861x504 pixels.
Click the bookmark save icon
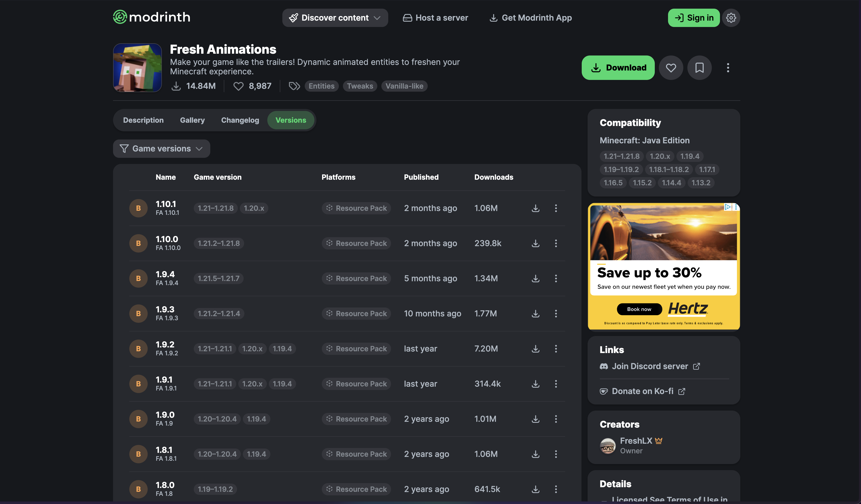coord(699,68)
